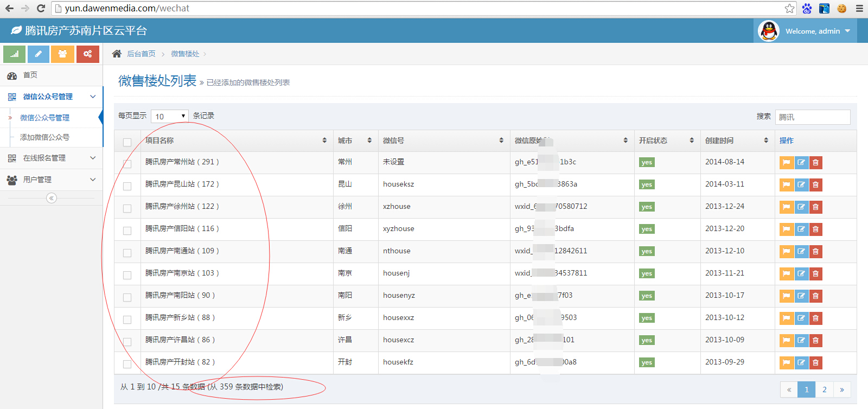Click the home icon in breadcrumb
This screenshot has height=409, width=868.
point(117,54)
